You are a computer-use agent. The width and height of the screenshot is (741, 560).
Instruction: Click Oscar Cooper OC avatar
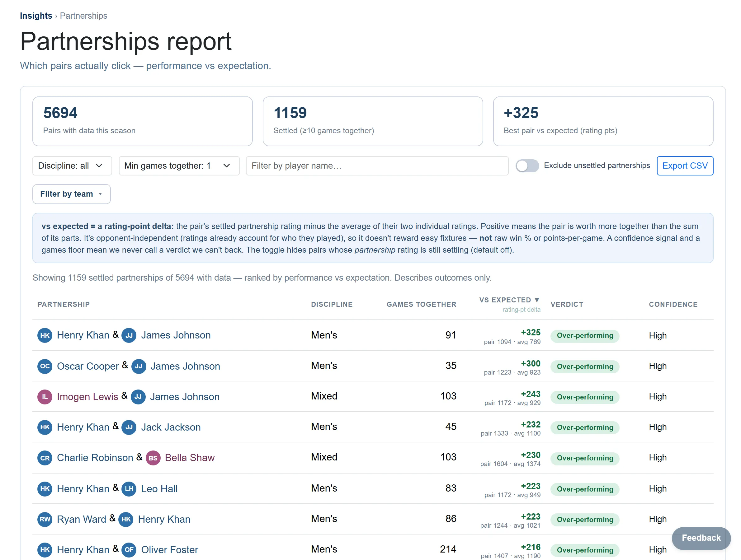[x=45, y=366]
